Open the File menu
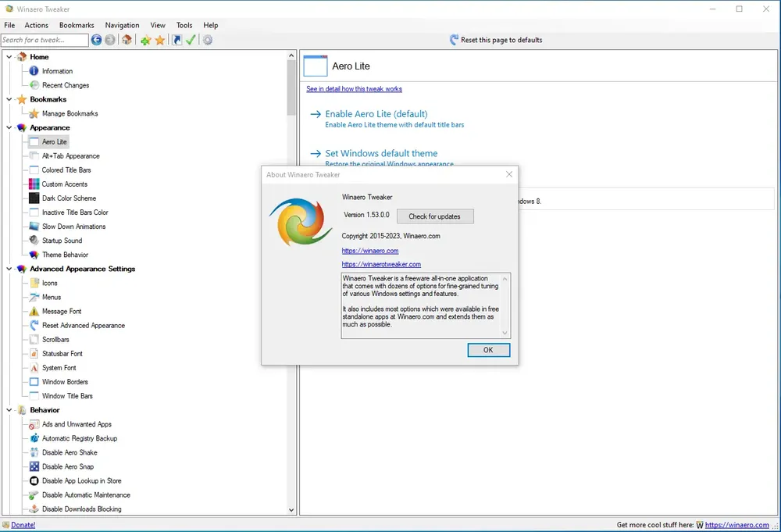This screenshot has height=532, width=781. [9, 25]
